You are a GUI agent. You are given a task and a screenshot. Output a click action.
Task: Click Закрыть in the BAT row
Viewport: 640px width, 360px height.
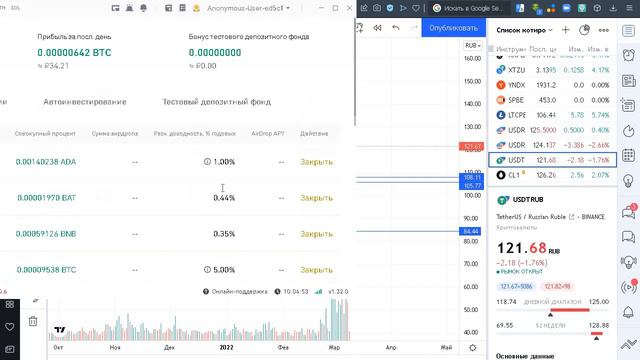(x=316, y=198)
